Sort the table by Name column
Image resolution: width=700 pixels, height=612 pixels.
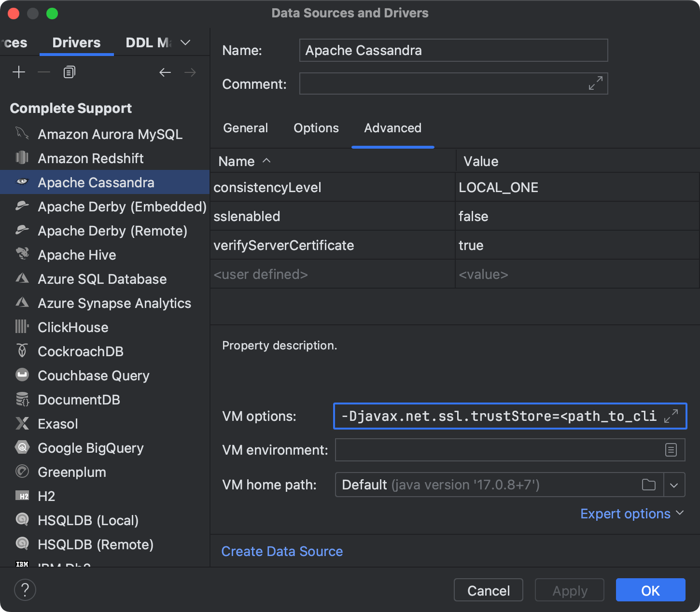point(244,161)
